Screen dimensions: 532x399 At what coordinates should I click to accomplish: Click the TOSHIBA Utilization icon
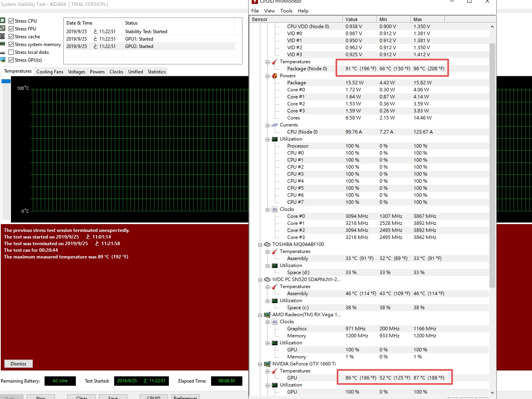[275, 265]
